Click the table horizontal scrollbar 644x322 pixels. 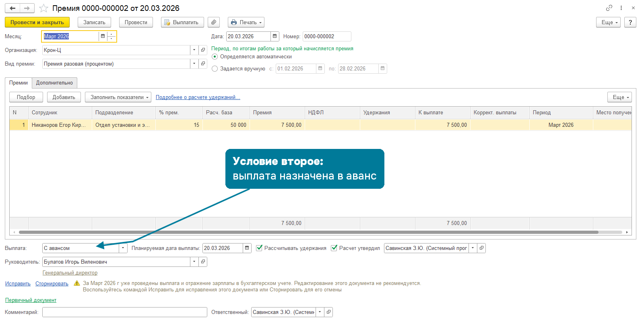308,232
